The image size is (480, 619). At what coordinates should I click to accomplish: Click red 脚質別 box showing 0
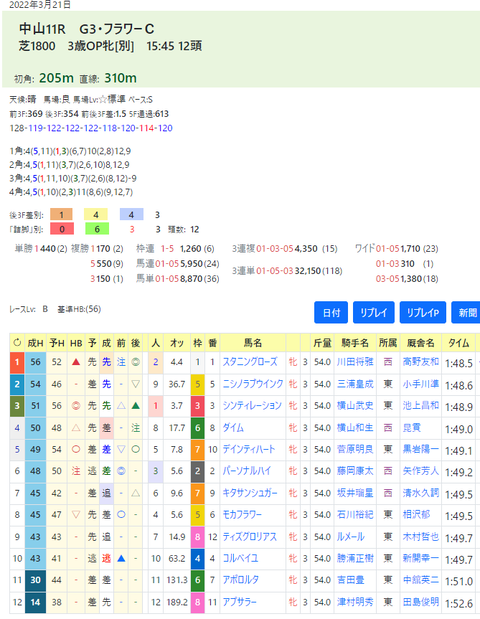[x=62, y=229]
